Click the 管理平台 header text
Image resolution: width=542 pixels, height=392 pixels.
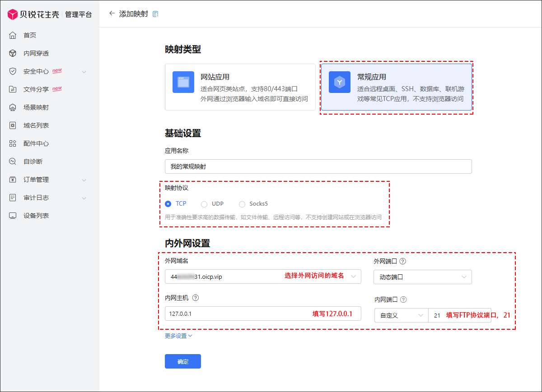coord(78,14)
